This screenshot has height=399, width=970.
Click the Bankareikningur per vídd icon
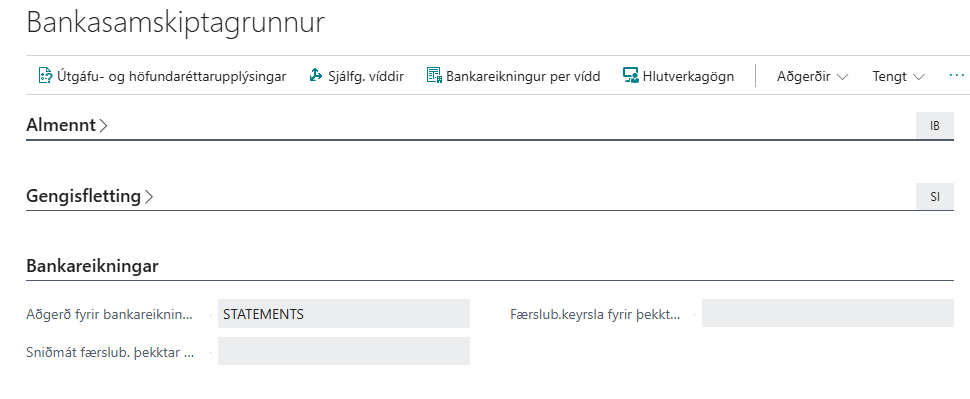pos(434,75)
